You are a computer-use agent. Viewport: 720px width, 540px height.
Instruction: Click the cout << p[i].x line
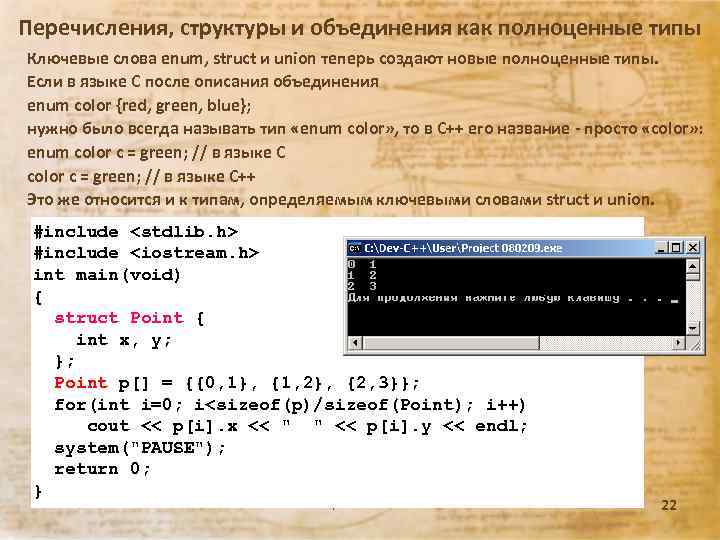point(307,426)
